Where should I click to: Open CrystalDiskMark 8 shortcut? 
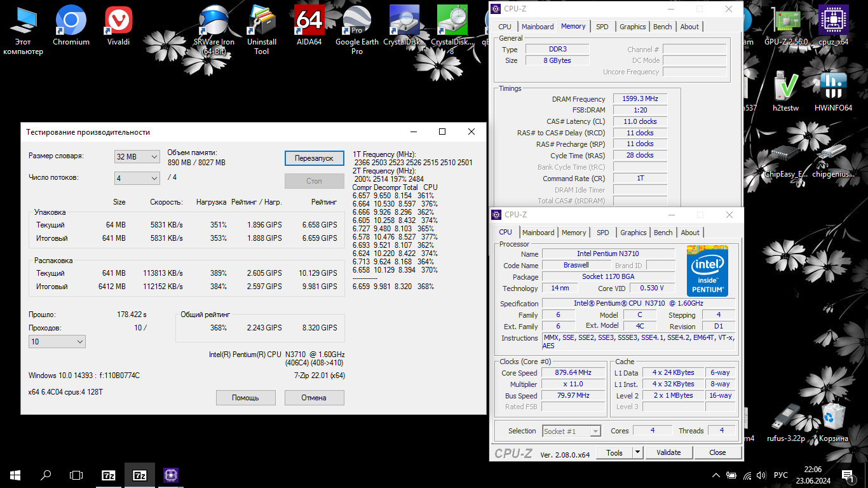pos(452,30)
